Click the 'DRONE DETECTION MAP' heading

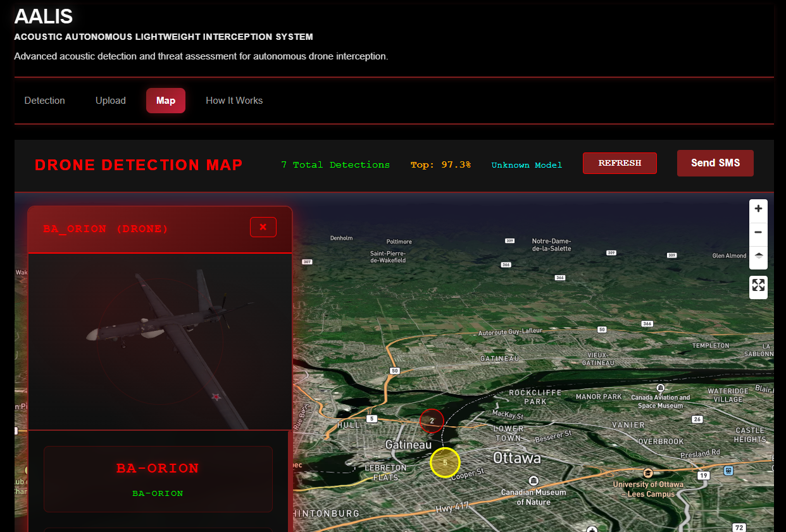pos(139,165)
